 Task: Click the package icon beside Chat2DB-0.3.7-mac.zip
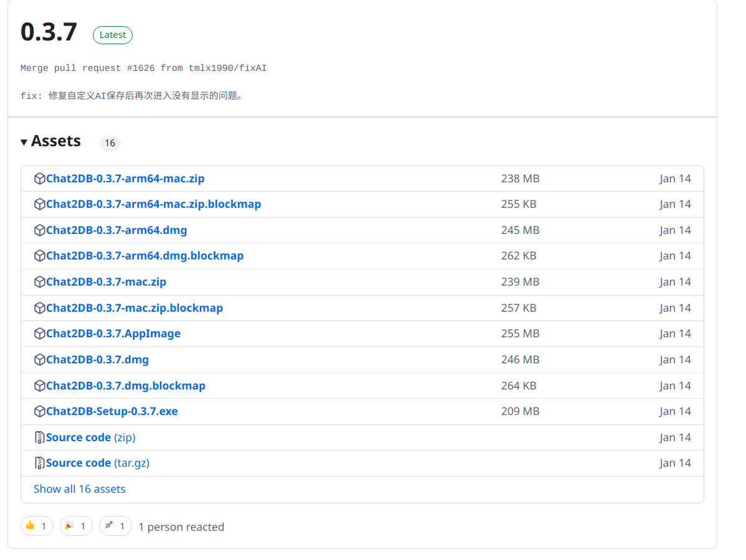(40, 281)
